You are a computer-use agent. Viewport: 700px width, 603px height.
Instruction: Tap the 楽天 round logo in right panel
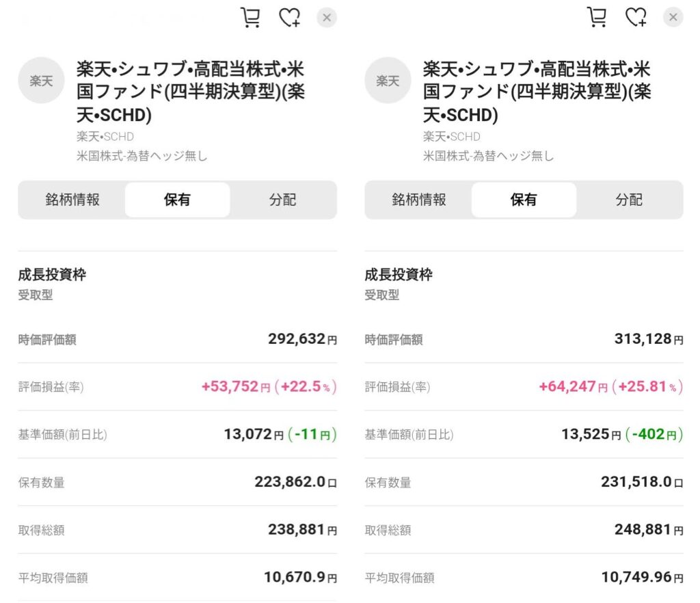tap(388, 81)
